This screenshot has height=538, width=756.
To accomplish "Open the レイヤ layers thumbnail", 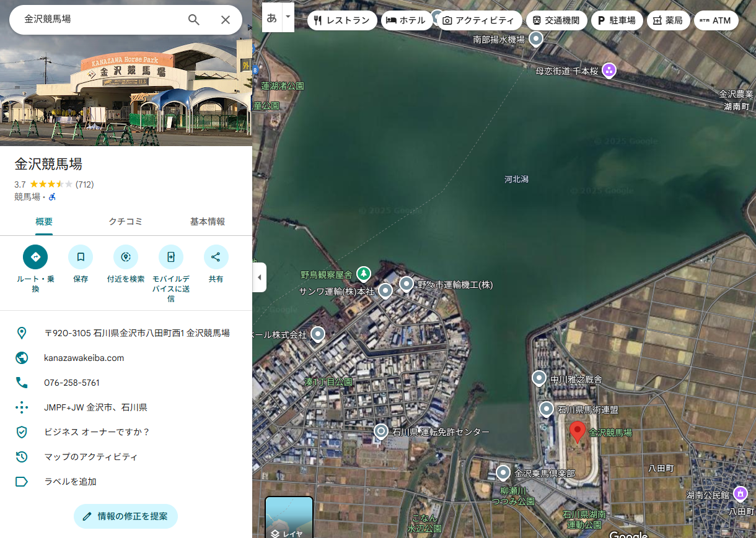I will coord(289,518).
